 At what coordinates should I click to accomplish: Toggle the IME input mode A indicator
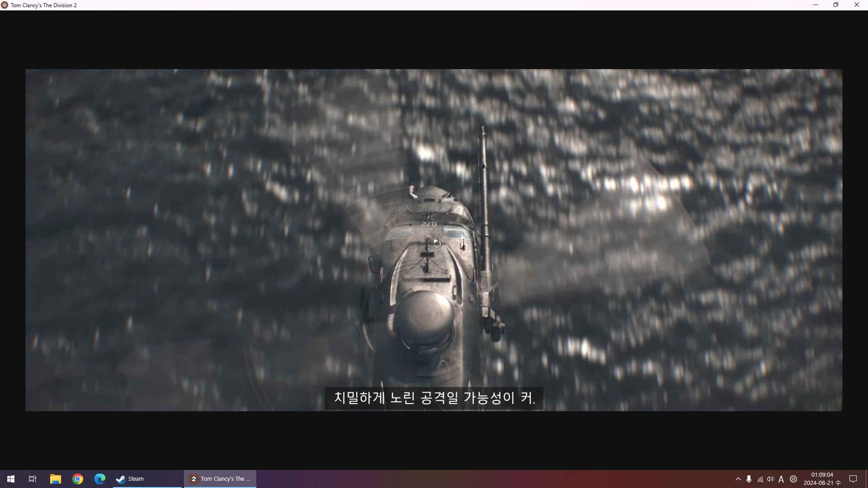pos(781,479)
